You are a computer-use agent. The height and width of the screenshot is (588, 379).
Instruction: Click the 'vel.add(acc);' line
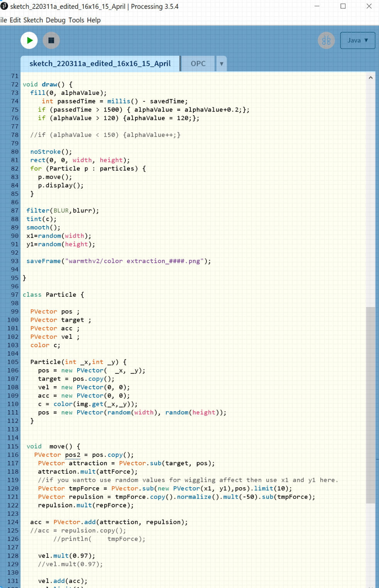click(63, 581)
